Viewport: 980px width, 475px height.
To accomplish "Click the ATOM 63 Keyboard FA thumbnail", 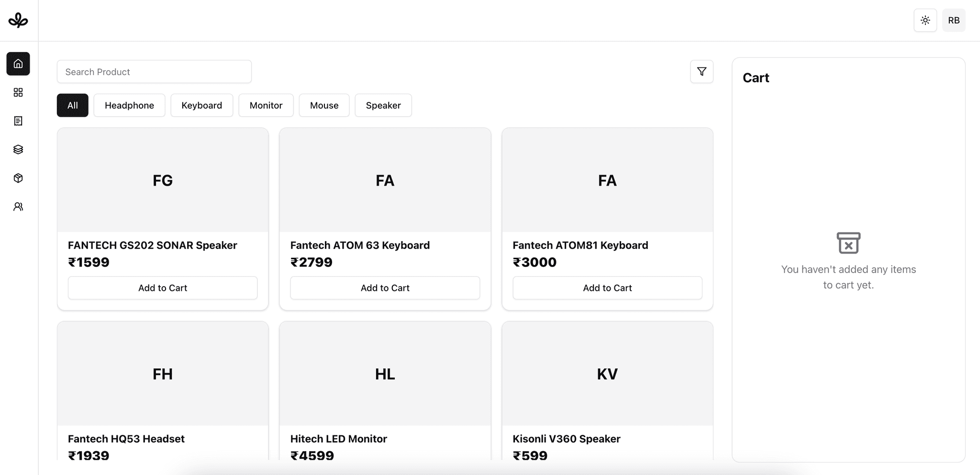I will (385, 180).
